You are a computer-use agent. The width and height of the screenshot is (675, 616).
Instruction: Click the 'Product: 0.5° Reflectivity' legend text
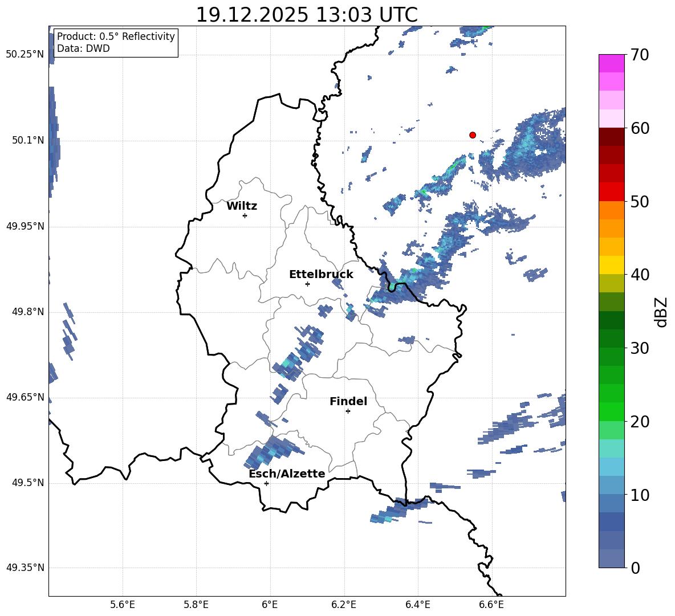click(116, 36)
